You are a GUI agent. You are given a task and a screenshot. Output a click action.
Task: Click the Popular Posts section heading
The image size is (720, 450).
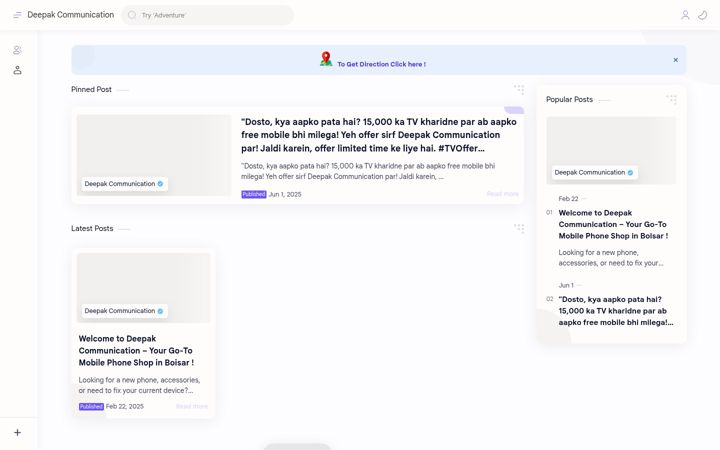point(569,99)
